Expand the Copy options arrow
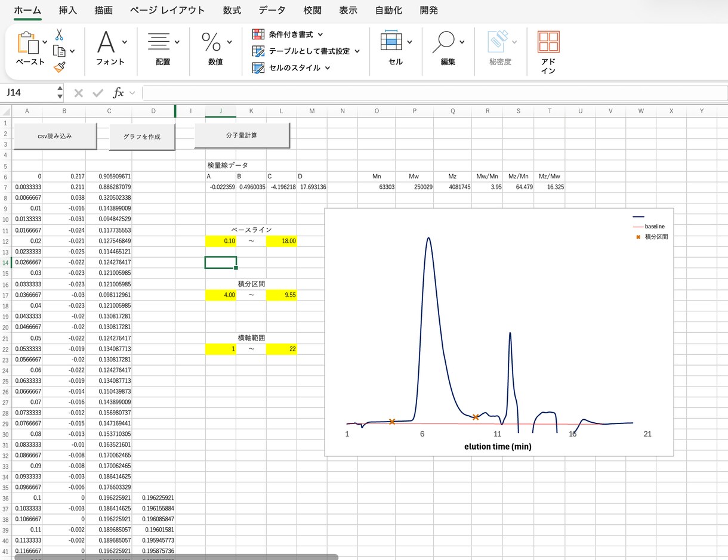Viewport: 728px width, 560px height. point(72,51)
